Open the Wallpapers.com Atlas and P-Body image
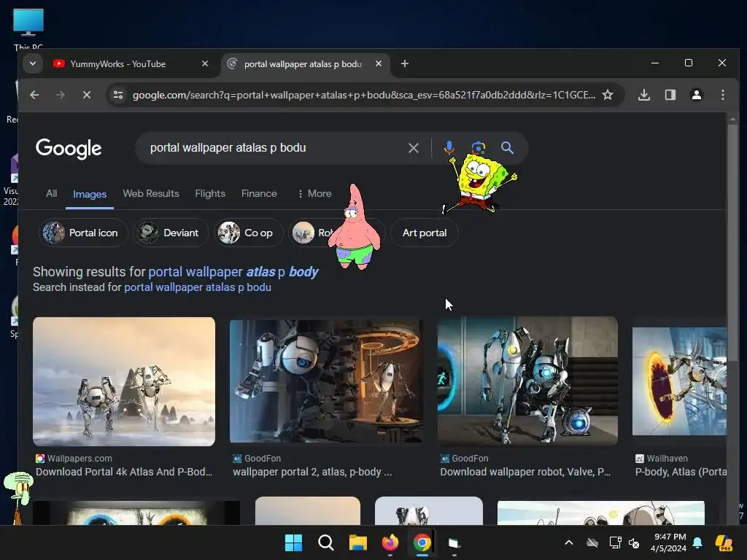The height and width of the screenshot is (560, 747). point(124,381)
